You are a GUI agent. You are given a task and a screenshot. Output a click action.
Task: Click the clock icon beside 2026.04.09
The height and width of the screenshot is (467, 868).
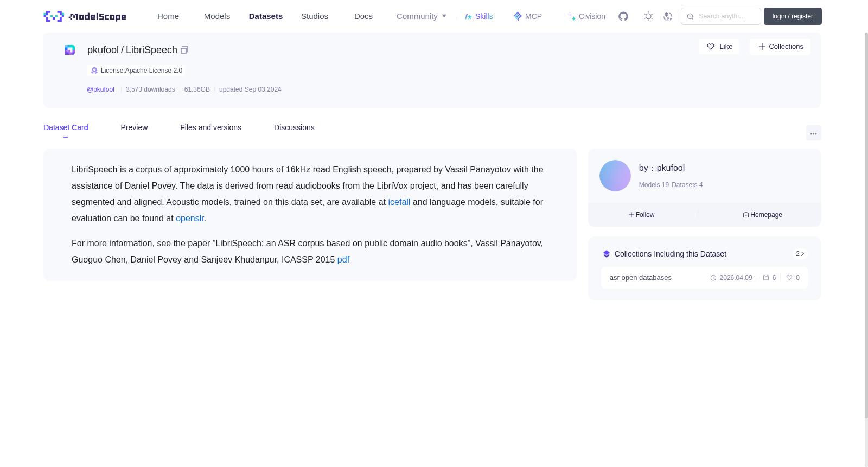[x=713, y=278]
